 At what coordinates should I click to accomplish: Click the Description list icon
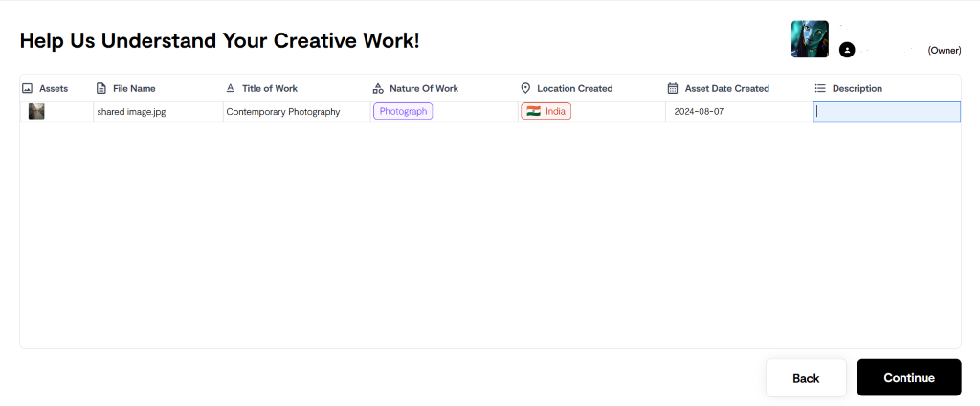(x=820, y=88)
